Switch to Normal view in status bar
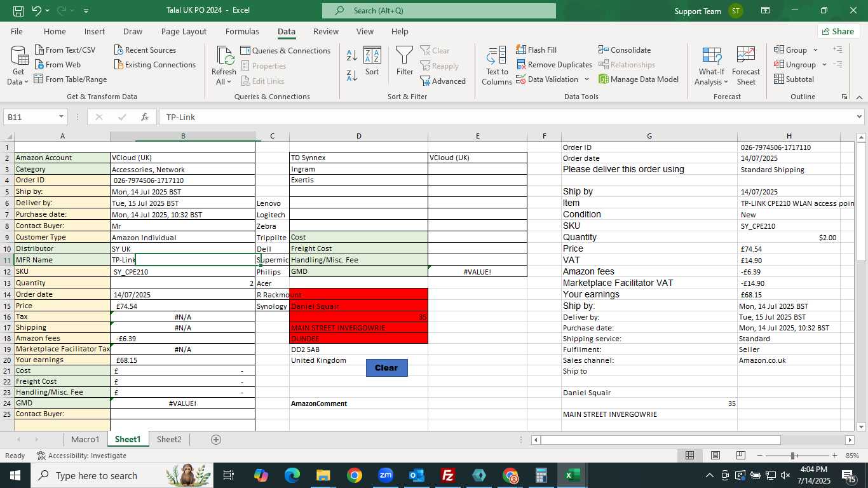This screenshot has height=488, width=868. (x=689, y=456)
